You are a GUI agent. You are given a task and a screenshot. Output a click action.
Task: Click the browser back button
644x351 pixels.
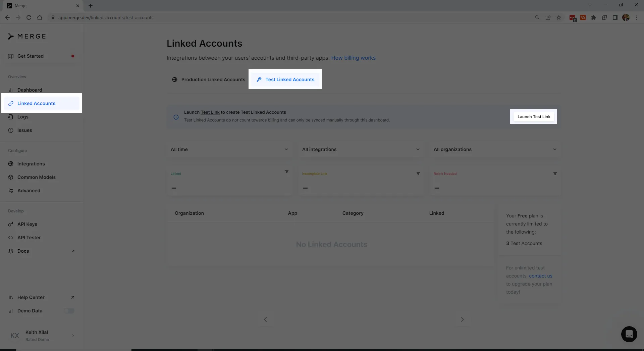7,17
